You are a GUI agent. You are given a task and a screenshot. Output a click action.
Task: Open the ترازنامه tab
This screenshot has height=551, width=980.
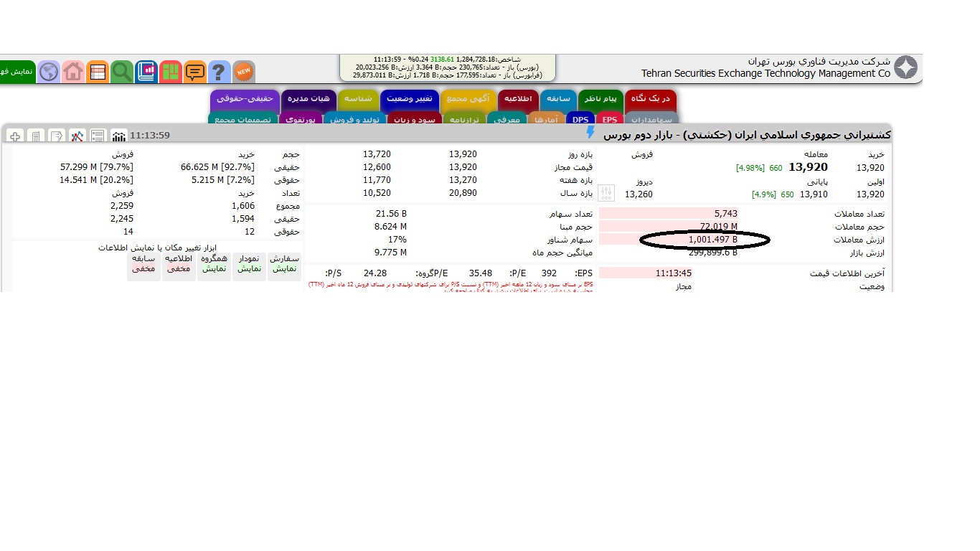(x=463, y=118)
